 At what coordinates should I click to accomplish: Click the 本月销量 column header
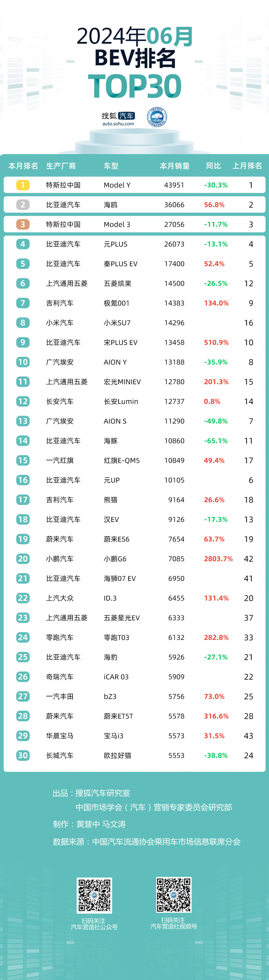tap(175, 166)
